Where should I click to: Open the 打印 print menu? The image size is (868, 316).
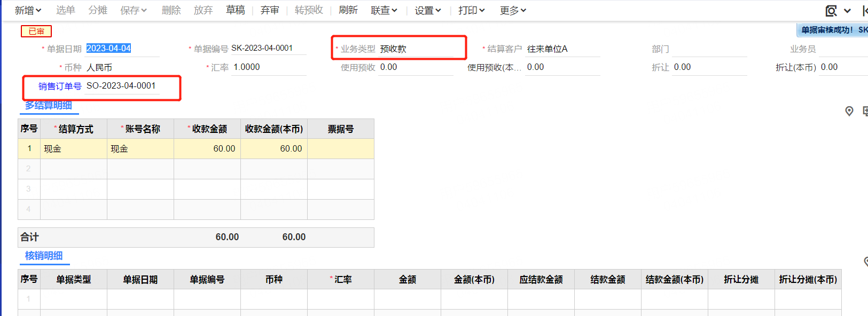pos(471,10)
